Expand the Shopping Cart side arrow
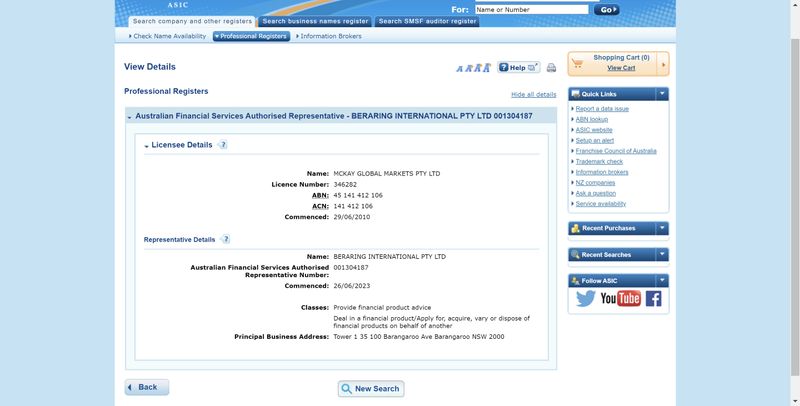The width and height of the screenshot is (800, 406). tap(663, 64)
